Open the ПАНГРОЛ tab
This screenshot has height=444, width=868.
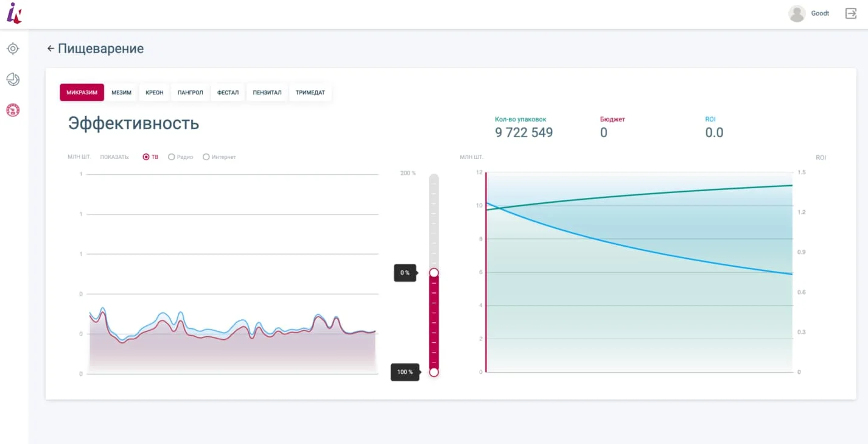tap(191, 93)
